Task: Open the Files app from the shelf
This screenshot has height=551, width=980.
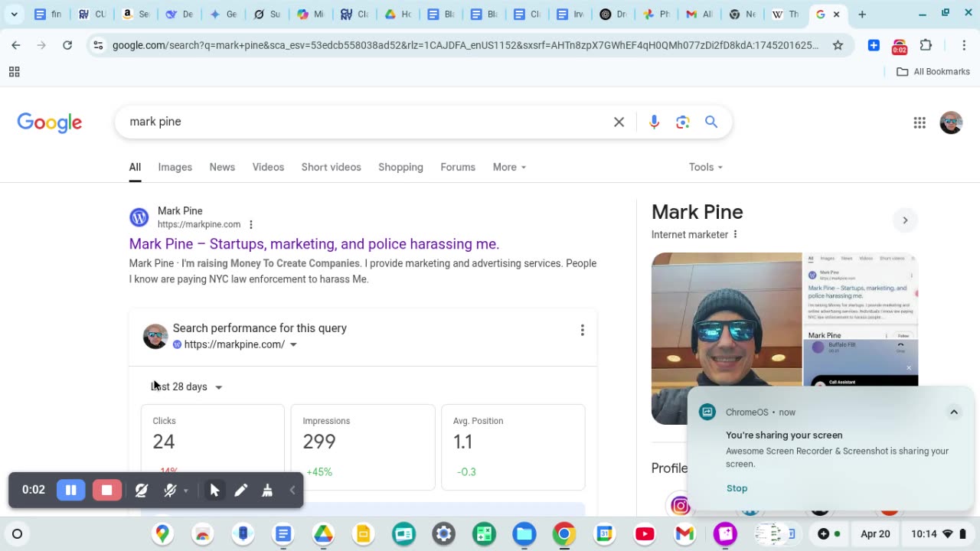Action: (x=524, y=534)
